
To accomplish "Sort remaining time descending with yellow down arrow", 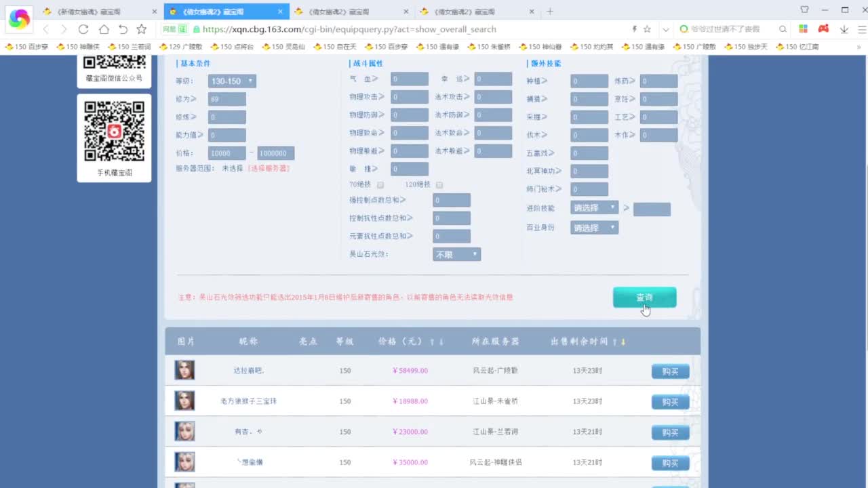I will [623, 342].
